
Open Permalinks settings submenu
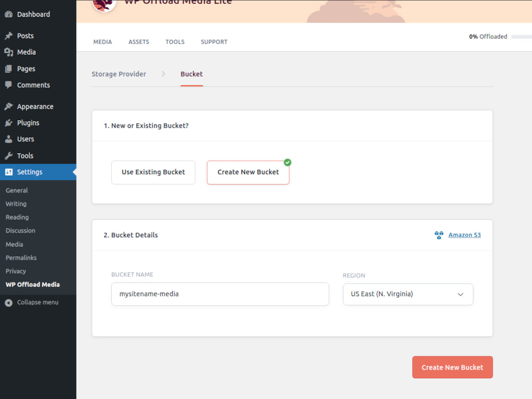[x=21, y=258]
